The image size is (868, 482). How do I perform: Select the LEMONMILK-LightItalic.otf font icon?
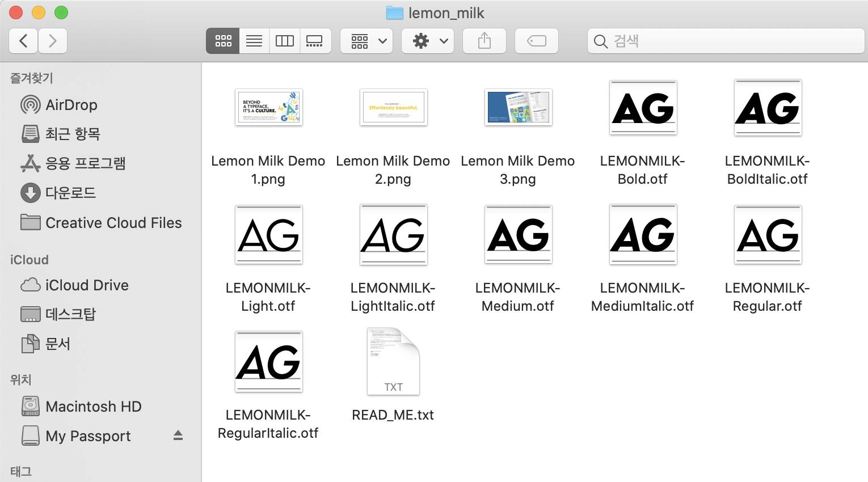pos(394,235)
